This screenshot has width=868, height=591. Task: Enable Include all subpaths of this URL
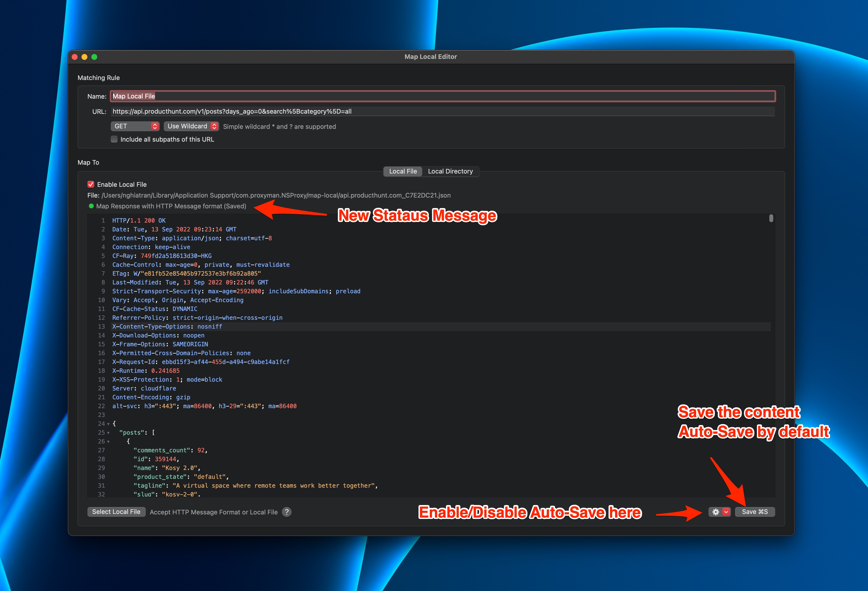tap(114, 139)
